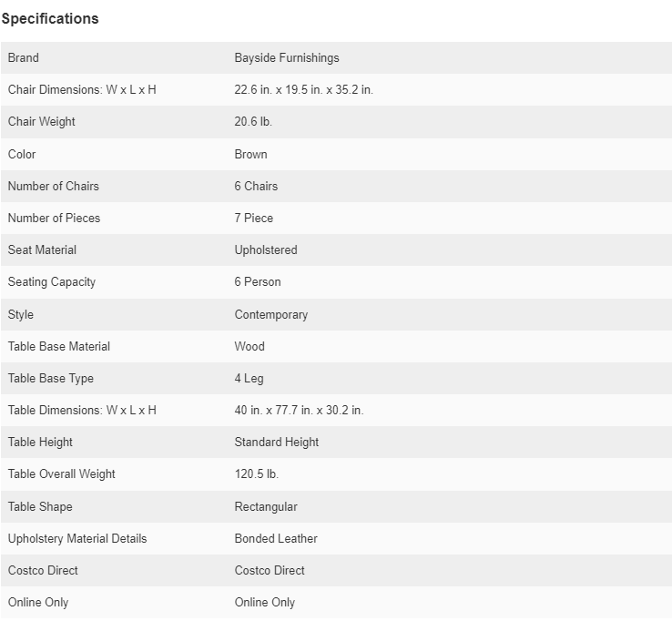Click the 120.5 lb. table weight value

[256, 474]
